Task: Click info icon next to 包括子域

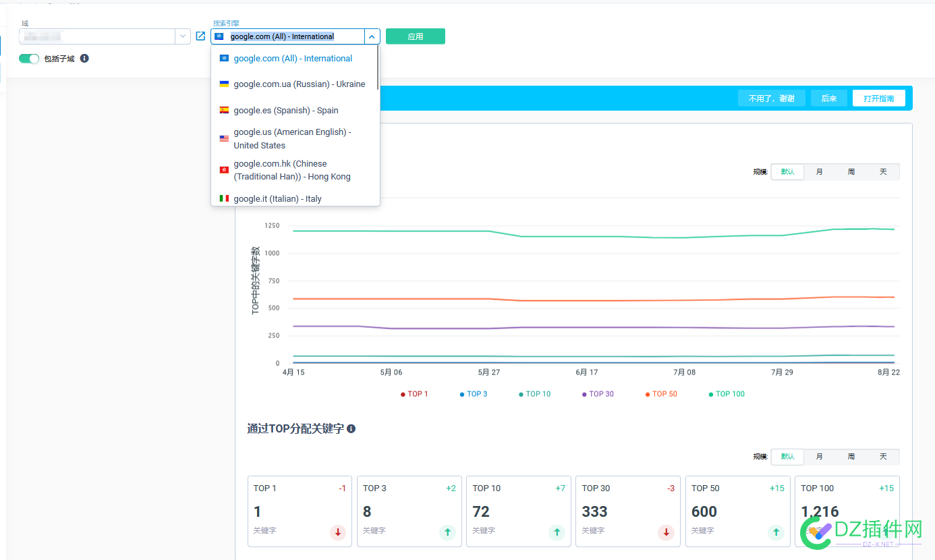Action: (x=84, y=59)
